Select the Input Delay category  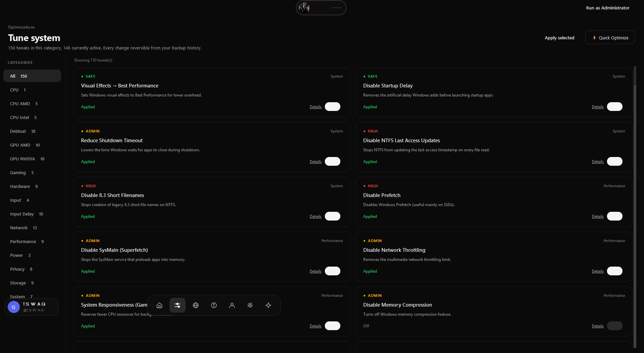coord(32,214)
